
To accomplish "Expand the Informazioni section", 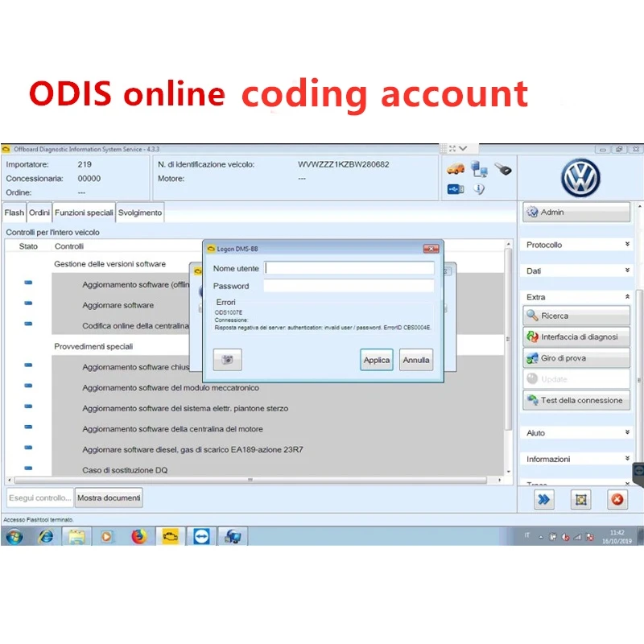I will pyautogui.click(x=576, y=459).
